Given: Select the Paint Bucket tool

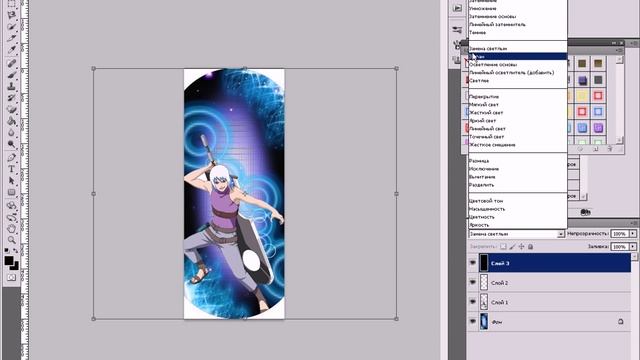Looking at the screenshot, I should [11, 121].
